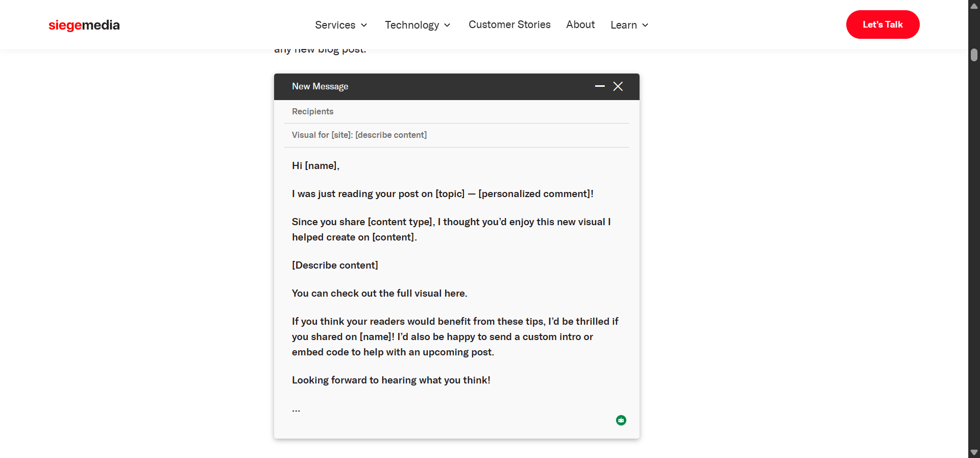The width and height of the screenshot is (980, 458).
Task: Click the Recipients field
Action: (456, 111)
